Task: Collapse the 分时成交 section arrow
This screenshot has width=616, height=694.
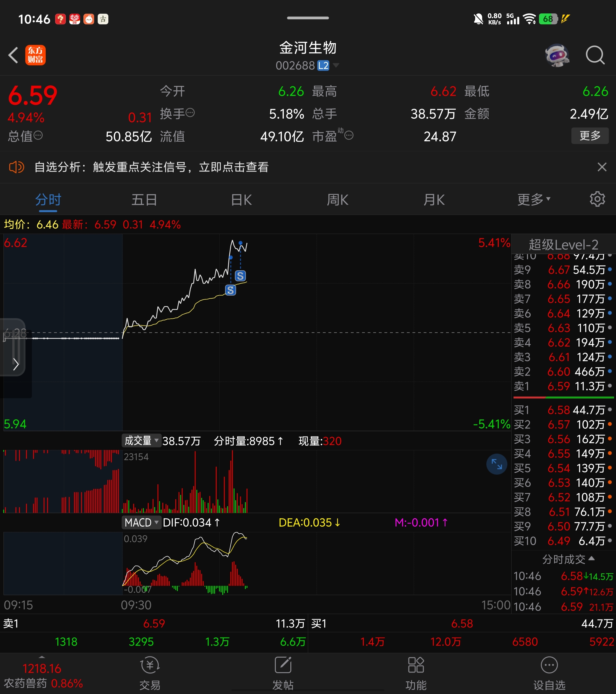Action: tap(591, 558)
